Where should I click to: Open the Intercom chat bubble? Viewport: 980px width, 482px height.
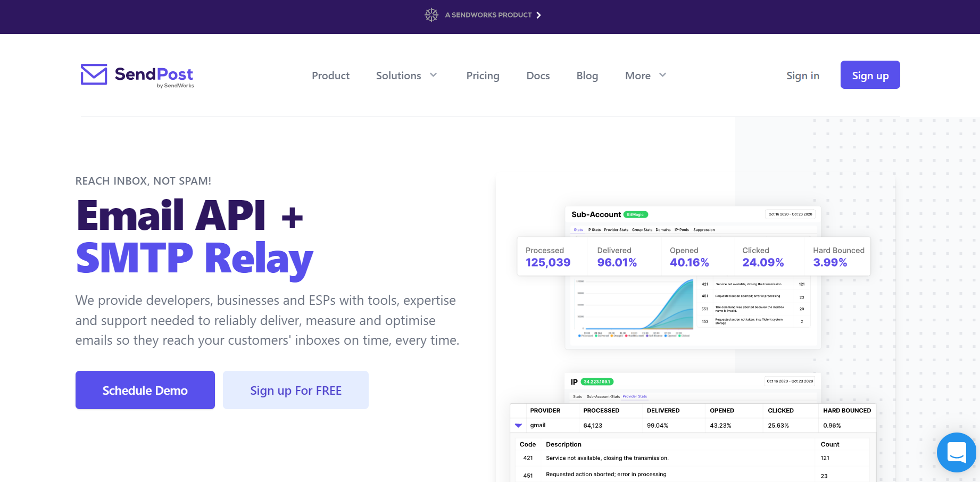[956, 452]
